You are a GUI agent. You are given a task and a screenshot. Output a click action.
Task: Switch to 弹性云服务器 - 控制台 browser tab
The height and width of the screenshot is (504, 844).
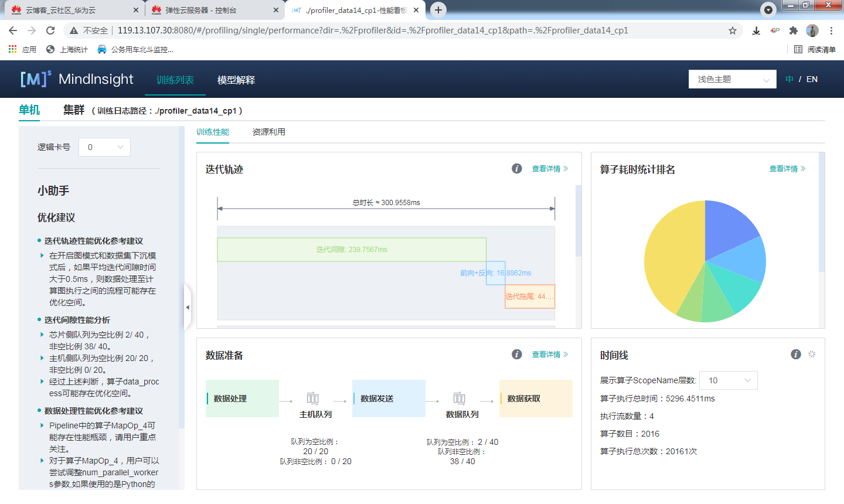click(214, 10)
